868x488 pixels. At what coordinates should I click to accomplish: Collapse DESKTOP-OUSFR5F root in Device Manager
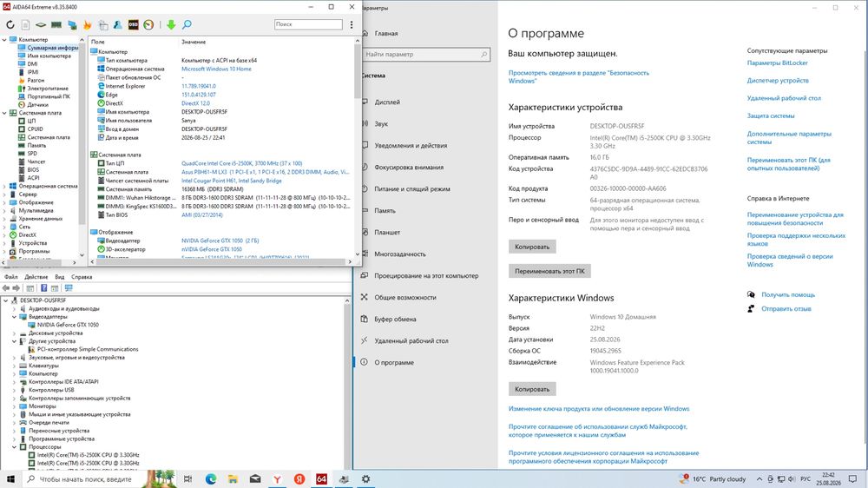(x=6, y=300)
